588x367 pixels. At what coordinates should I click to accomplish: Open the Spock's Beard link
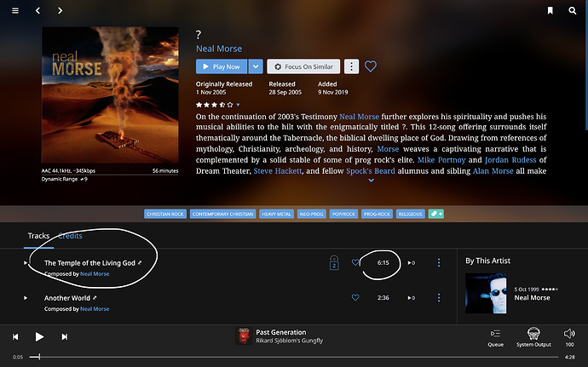(x=371, y=171)
